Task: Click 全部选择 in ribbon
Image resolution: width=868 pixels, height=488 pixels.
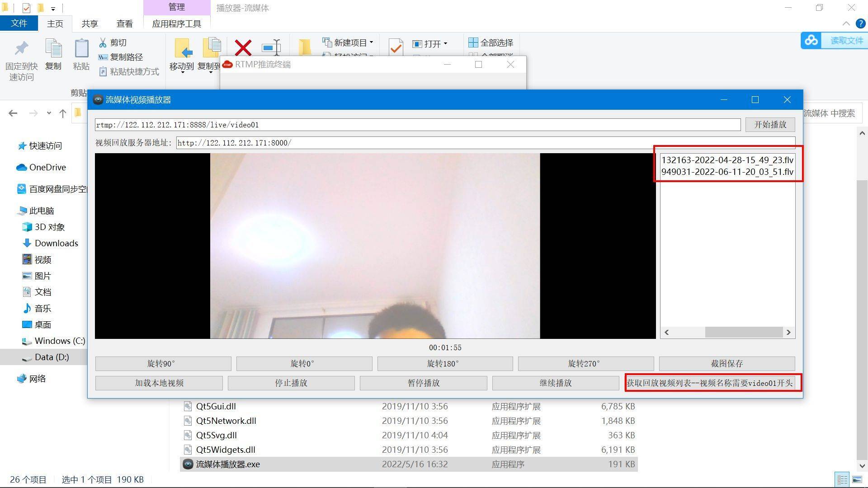Action: (491, 42)
